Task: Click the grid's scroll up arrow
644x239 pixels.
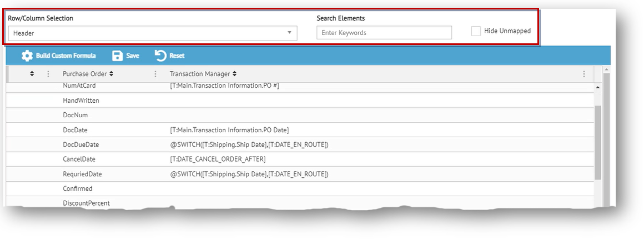Action: tap(598, 87)
